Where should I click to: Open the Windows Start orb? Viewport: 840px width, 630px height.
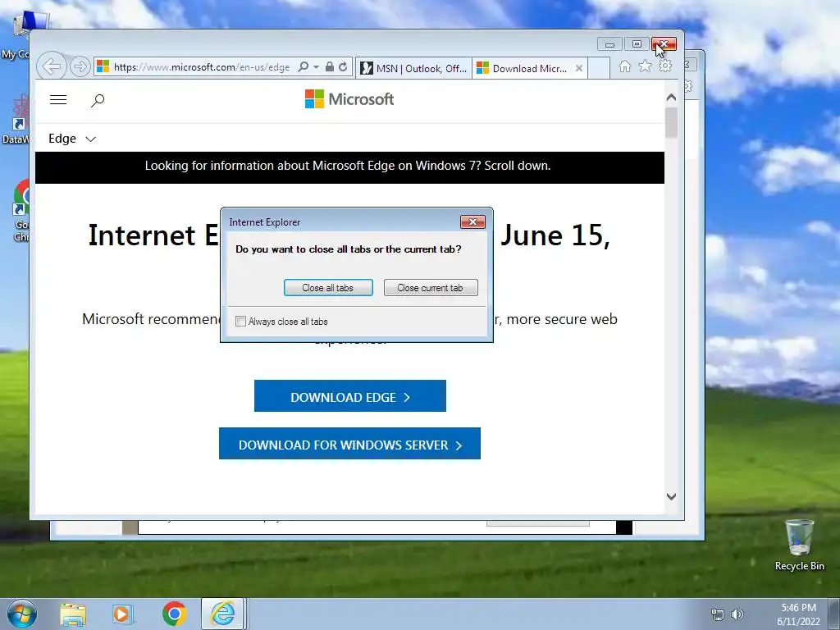pos(21,614)
